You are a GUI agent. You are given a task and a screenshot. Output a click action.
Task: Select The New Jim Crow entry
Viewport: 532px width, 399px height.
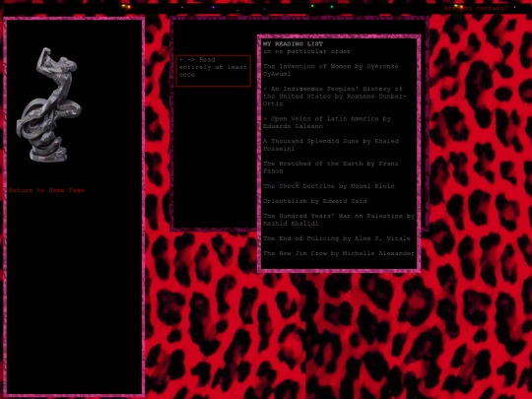339,253
